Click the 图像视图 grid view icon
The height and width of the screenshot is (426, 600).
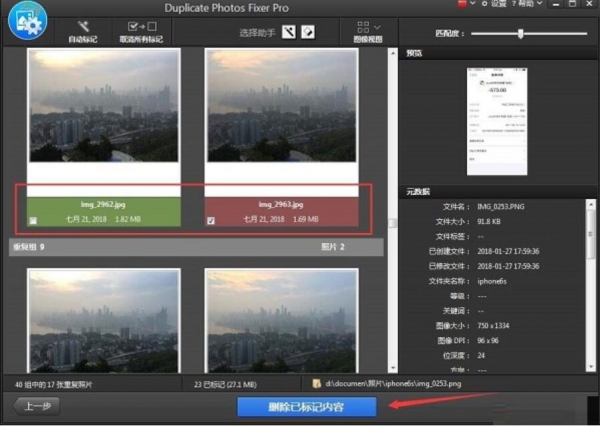363,27
